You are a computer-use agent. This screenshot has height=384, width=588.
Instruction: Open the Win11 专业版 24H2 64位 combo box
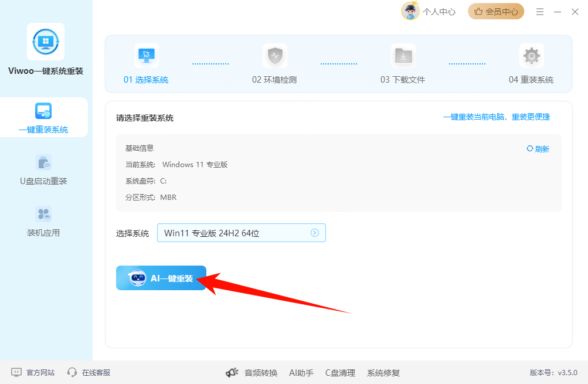pyautogui.click(x=241, y=233)
